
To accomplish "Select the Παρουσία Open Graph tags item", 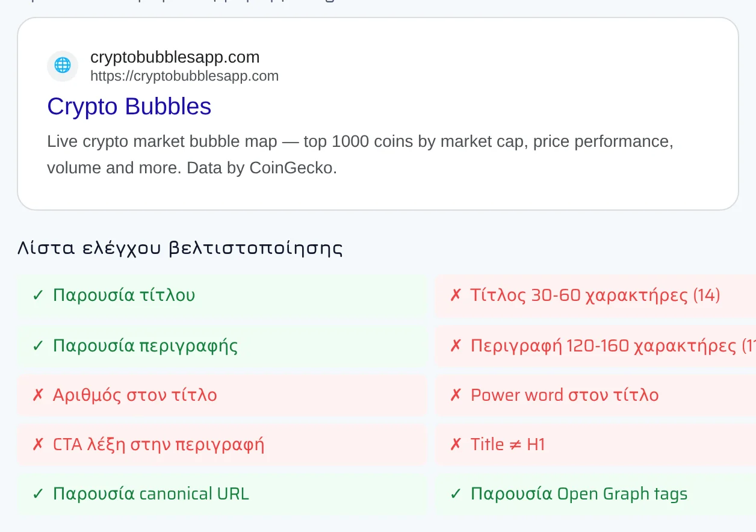I will 596,494.
